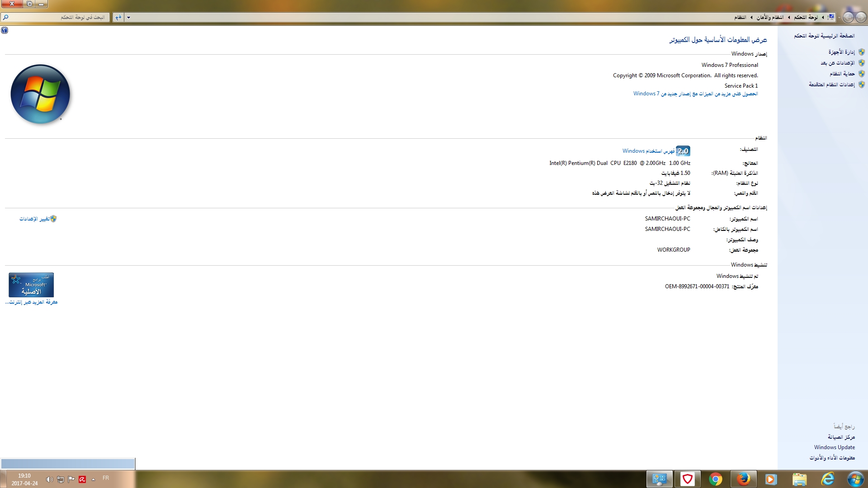Click the refresh button beside address bar
This screenshot has height=488, width=868.
pos(118,18)
